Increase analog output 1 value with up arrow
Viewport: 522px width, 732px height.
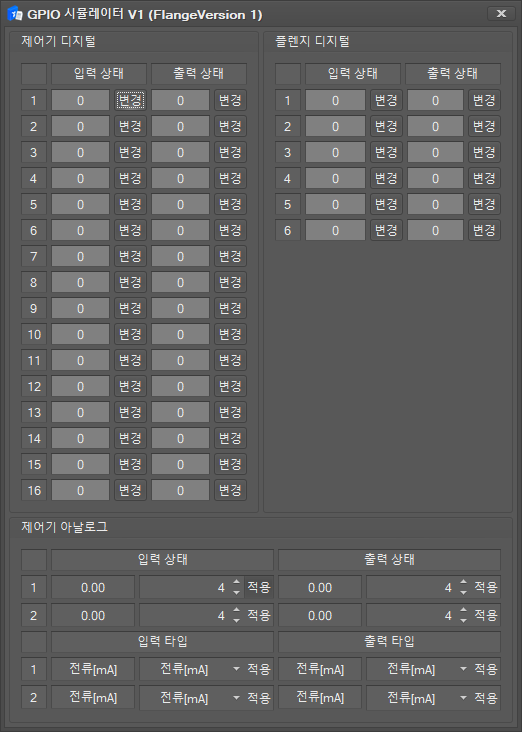(x=463, y=582)
